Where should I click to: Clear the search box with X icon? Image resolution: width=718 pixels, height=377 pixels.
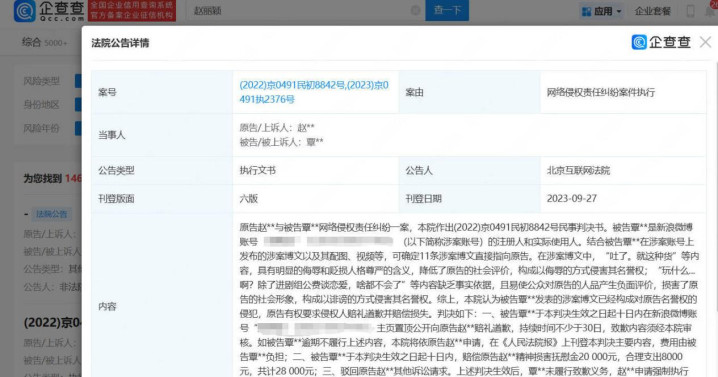pyautogui.click(x=415, y=11)
